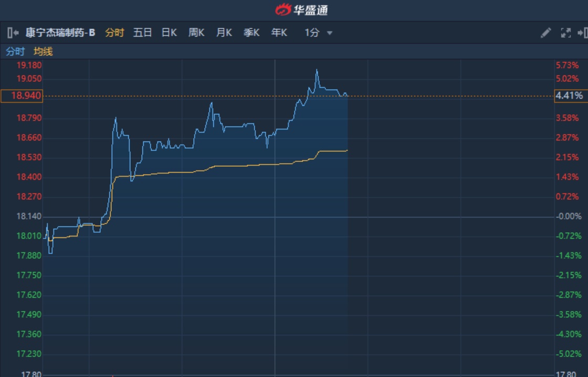Show the 月K monthly chart
The image size is (588, 377).
(224, 33)
